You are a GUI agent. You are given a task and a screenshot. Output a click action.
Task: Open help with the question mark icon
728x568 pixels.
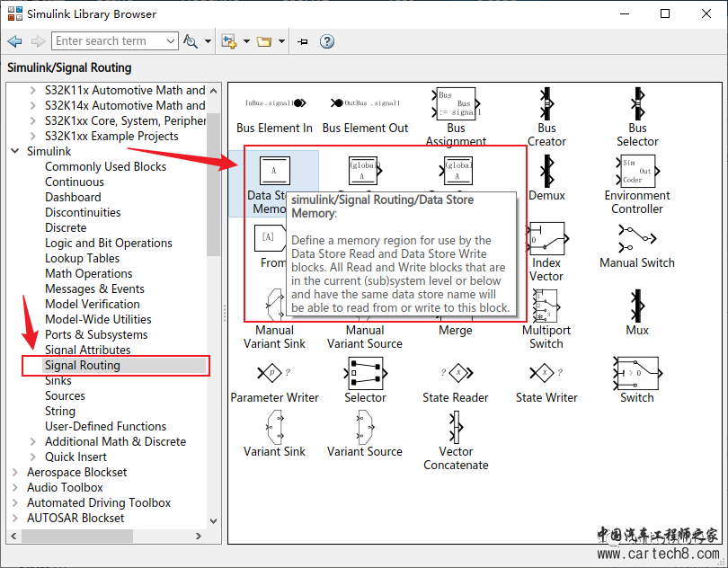pyautogui.click(x=327, y=41)
